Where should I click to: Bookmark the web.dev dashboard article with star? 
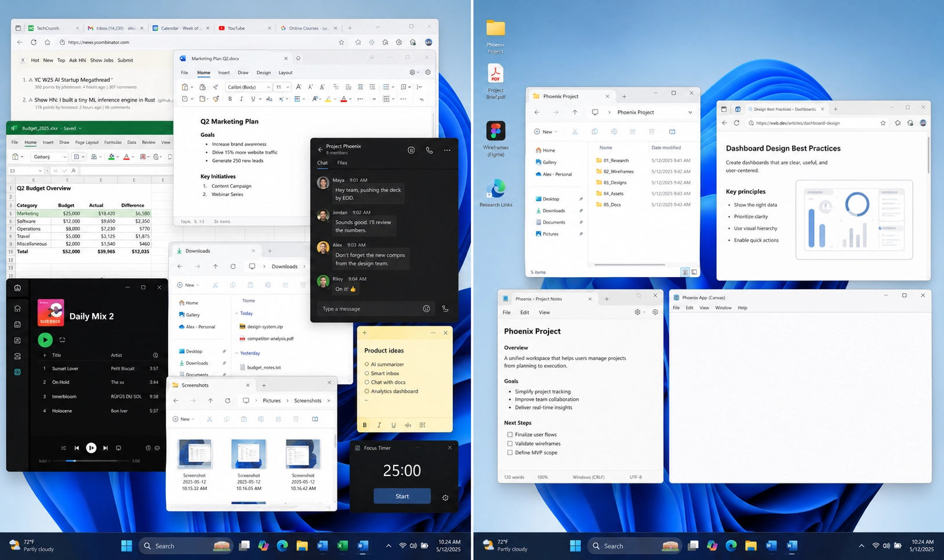coord(883,123)
